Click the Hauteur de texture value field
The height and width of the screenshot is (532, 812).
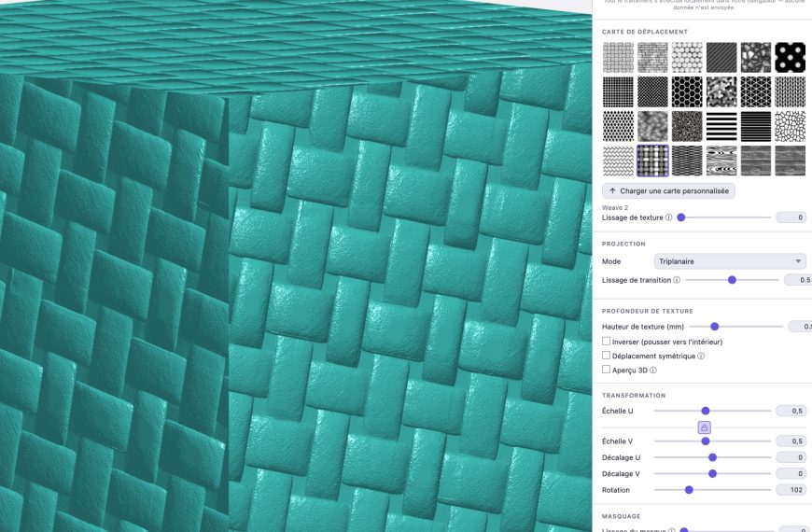point(800,327)
